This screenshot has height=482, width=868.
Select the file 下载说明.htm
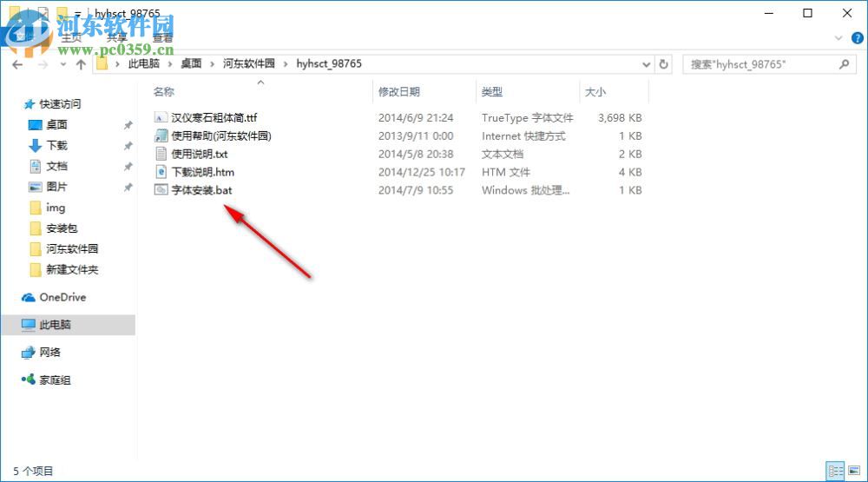click(x=202, y=172)
